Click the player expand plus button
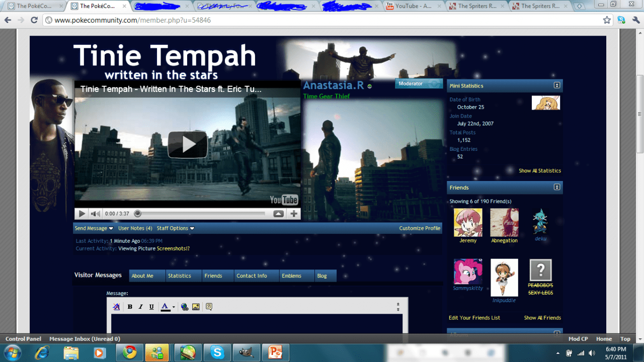 click(x=294, y=214)
